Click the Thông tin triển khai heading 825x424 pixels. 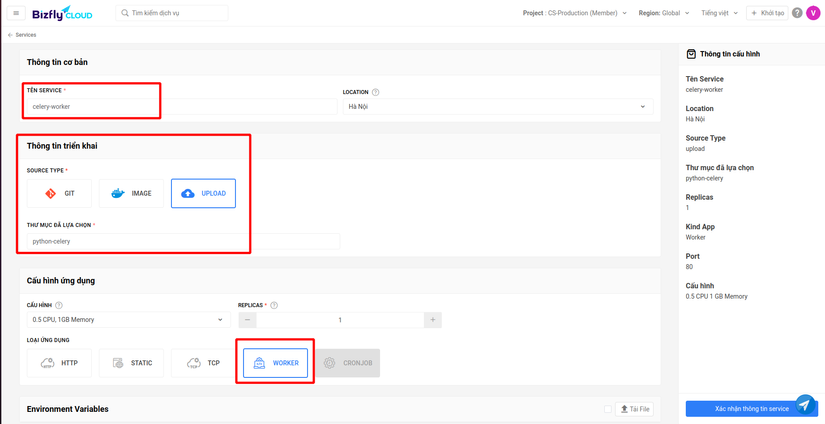62,146
